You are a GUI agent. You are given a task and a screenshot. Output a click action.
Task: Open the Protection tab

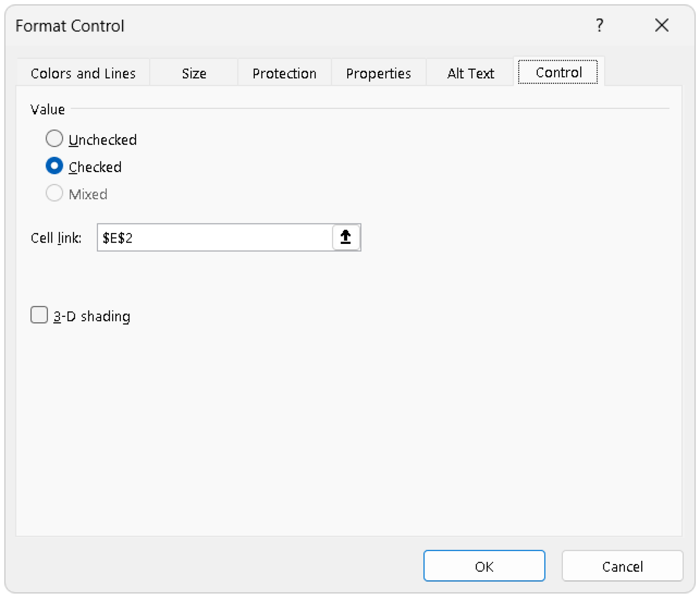pos(284,73)
